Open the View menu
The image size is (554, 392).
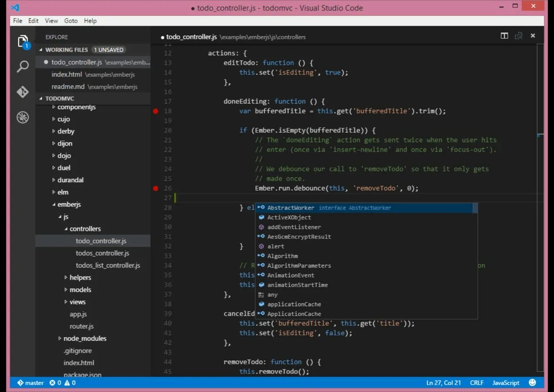click(x=51, y=20)
